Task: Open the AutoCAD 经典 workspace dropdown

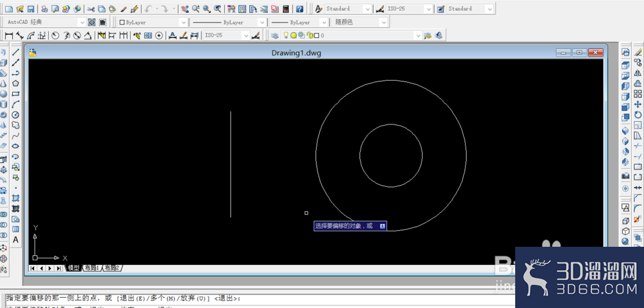Action: click(45, 22)
